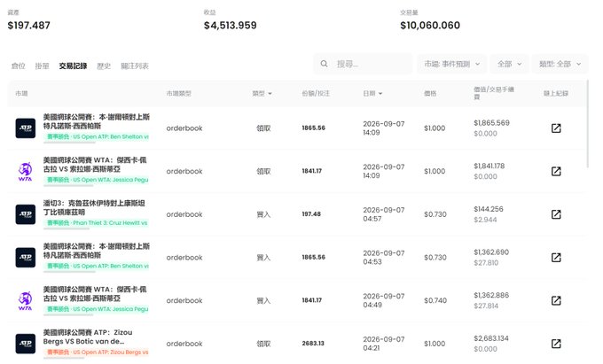Open green tag US Open WTA: Jessica Pegula, 14:09 row
The image size is (603, 364).
[x=96, y=180]
